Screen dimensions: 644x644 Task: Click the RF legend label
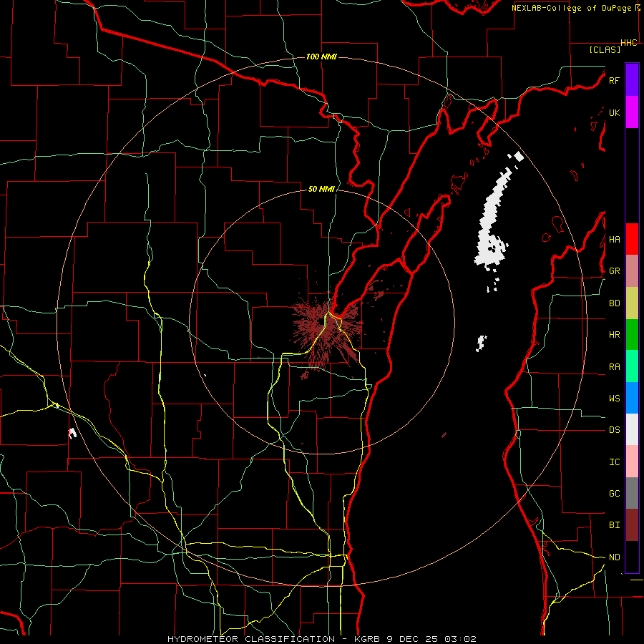pos(614,80)
